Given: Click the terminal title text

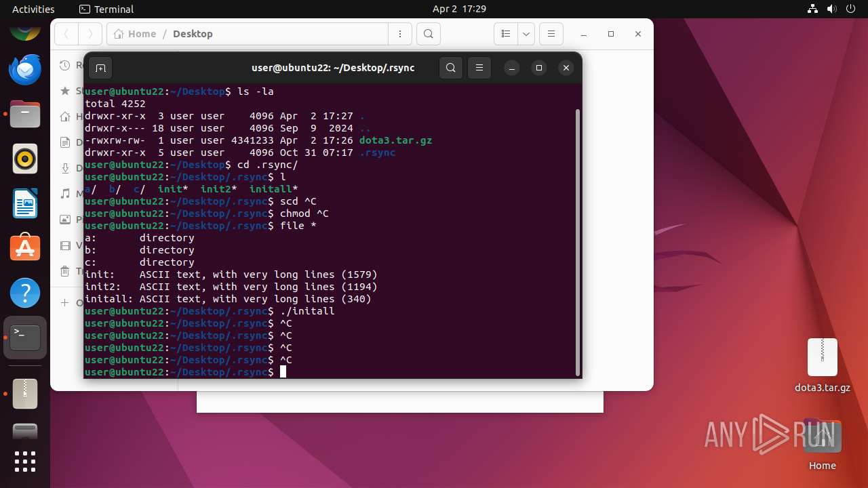Looking at the screenshot, I should click(x=333, y=68).
